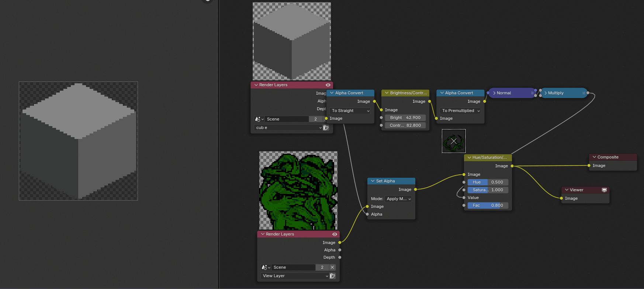The width and height of the screenshot is (644, 289).
Task: Unlink scene with X in bottom Render Layers
Action: point(332,267)
